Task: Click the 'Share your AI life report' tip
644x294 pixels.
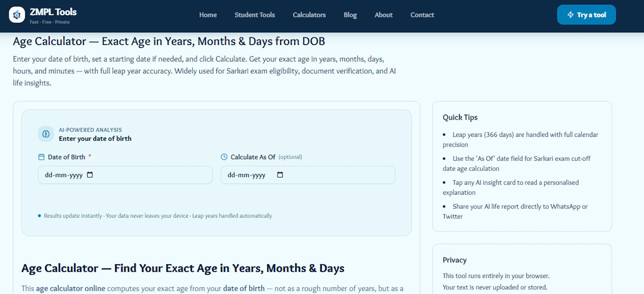Action: pyautogui.click(x=515, y=211)
